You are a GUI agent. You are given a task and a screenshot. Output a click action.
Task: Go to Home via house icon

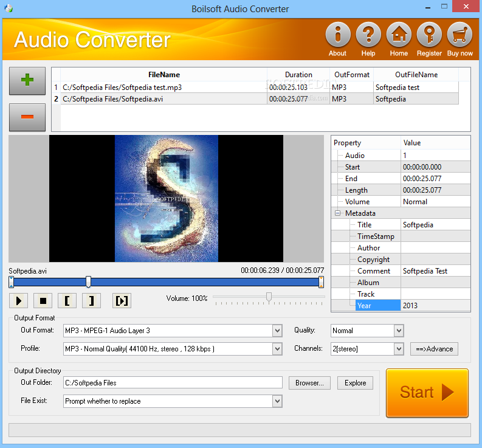pos(399,35)
